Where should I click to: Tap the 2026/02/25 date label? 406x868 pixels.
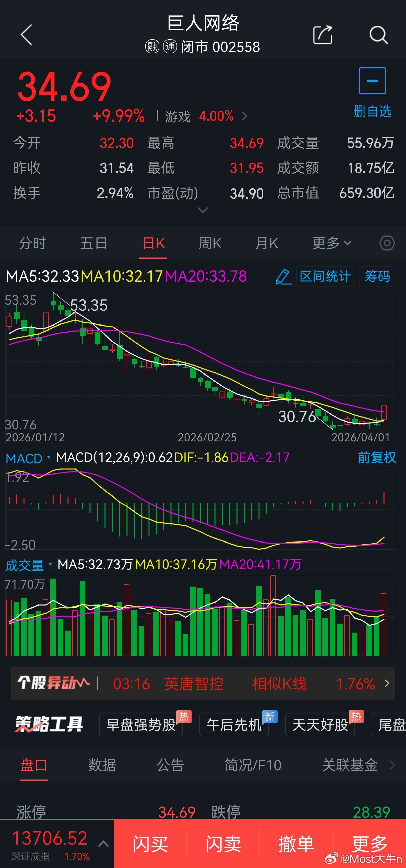tap(207, 437)
